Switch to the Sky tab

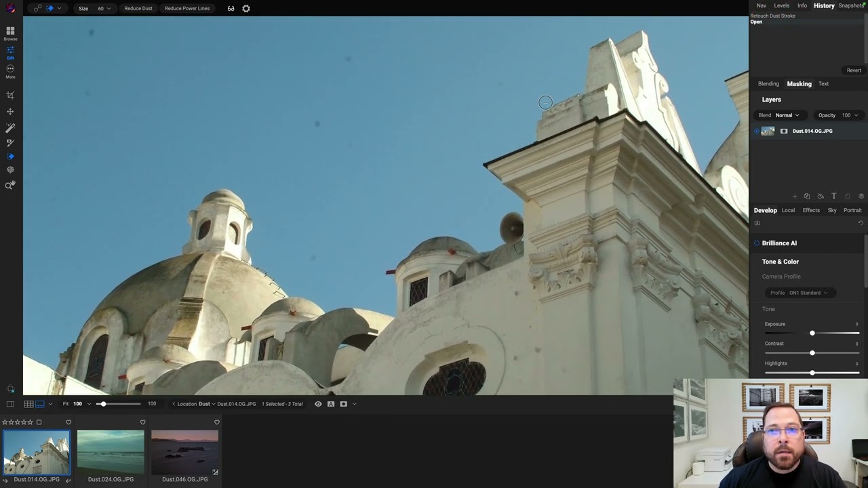click(832, 210)
